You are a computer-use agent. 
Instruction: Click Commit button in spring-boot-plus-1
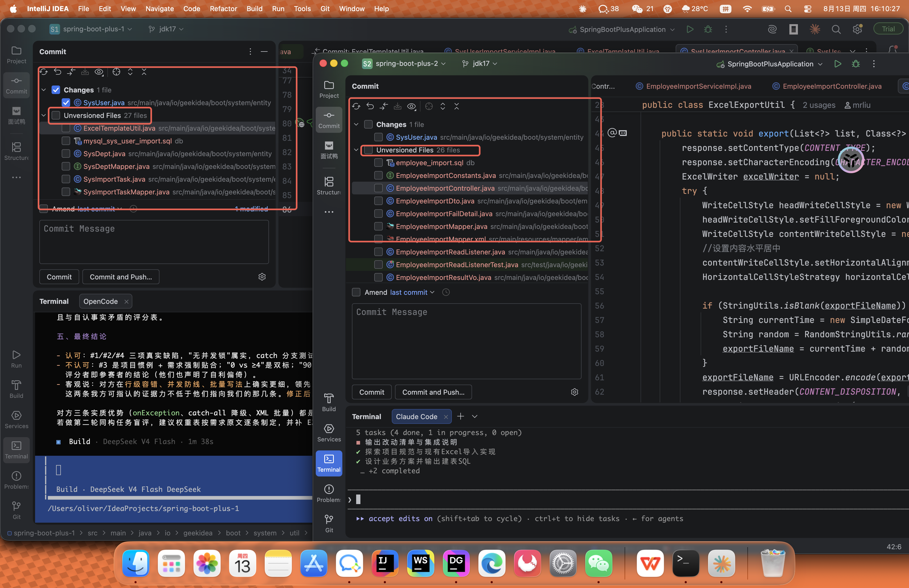[59, 277]
